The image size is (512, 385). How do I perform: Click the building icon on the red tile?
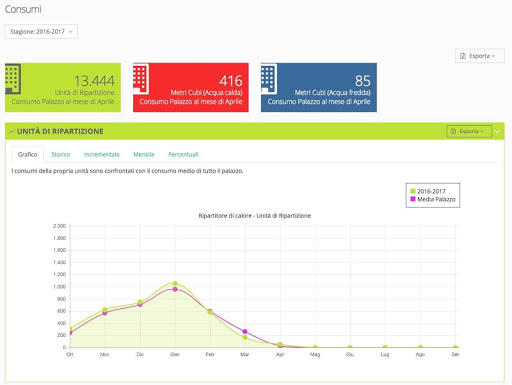(141, 79)
